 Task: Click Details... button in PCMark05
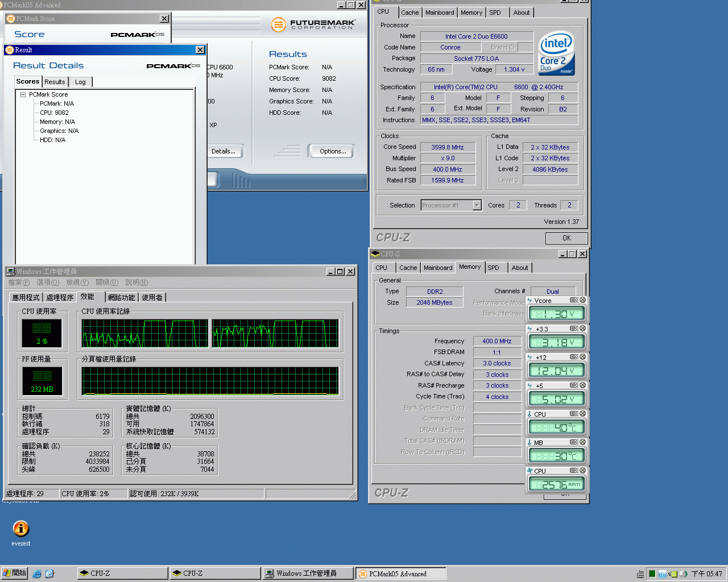click(223, 151)
